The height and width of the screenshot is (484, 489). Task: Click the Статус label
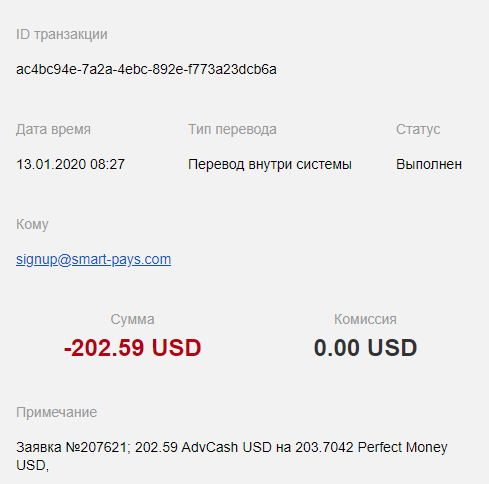click(418, 129)
